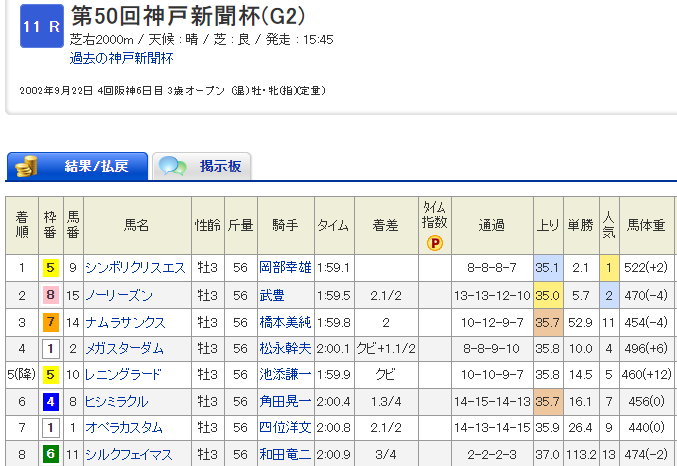Open jockey 和田竜二 page
Viewport: 677px width, 466px height.
point(285,454)
